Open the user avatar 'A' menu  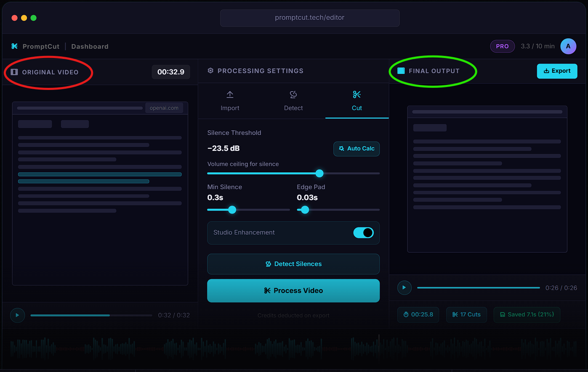tap(568, 46)
